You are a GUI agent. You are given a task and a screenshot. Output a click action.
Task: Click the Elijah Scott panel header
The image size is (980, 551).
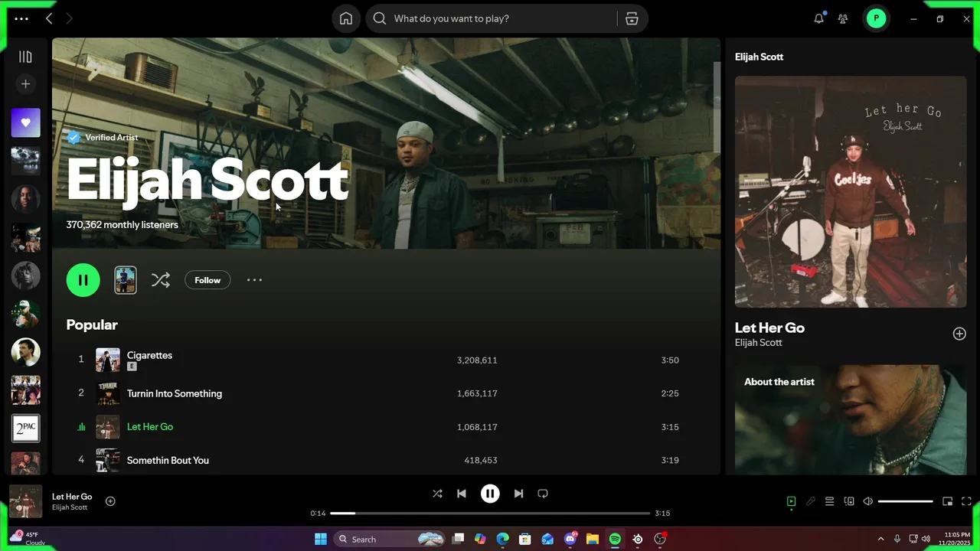tap(759, 57)
